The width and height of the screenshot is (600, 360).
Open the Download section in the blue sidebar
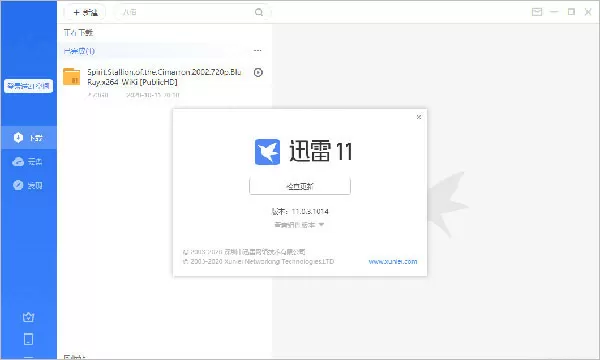pos(29,137)
